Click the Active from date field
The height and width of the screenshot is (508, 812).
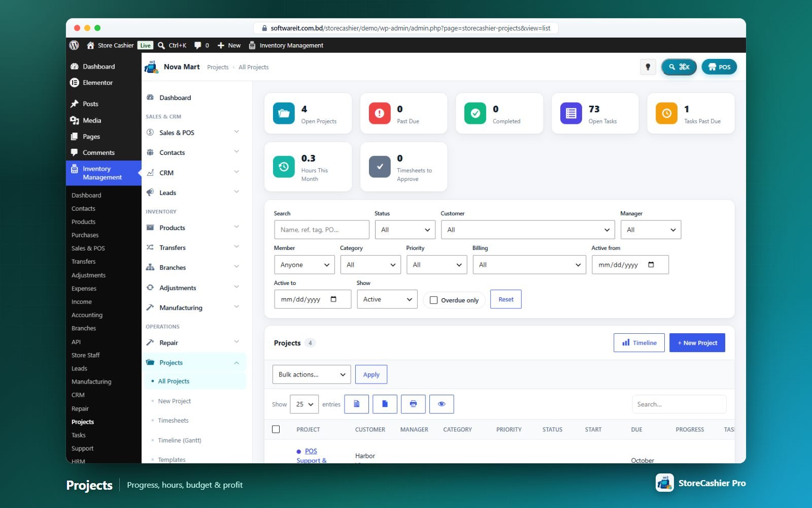630,265
